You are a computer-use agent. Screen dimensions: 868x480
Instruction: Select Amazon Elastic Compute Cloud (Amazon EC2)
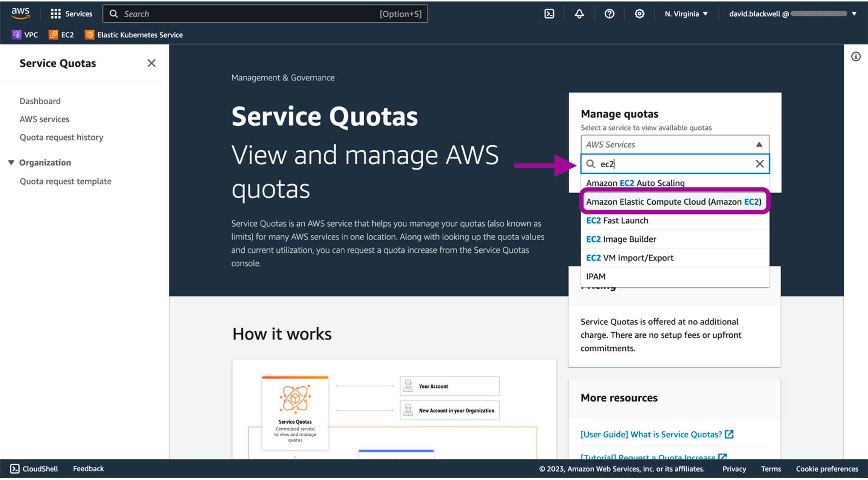pos(674,202)
